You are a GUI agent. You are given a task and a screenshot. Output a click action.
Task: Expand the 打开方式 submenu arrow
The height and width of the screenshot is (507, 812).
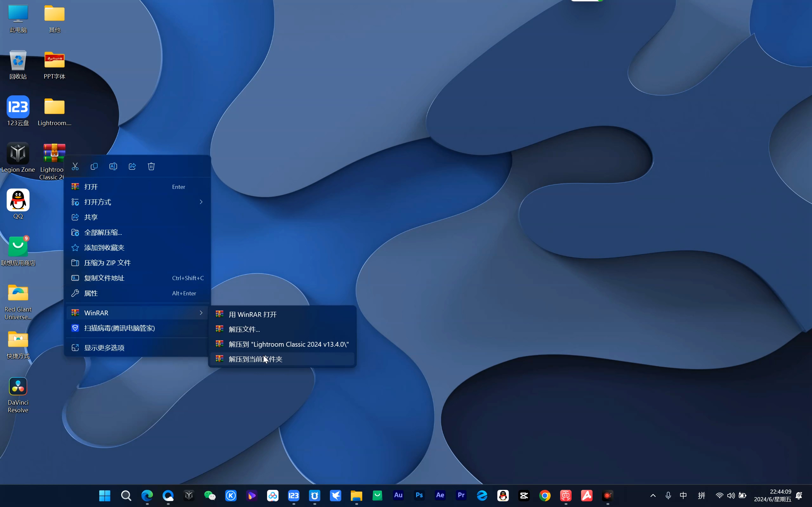[201, 202]
